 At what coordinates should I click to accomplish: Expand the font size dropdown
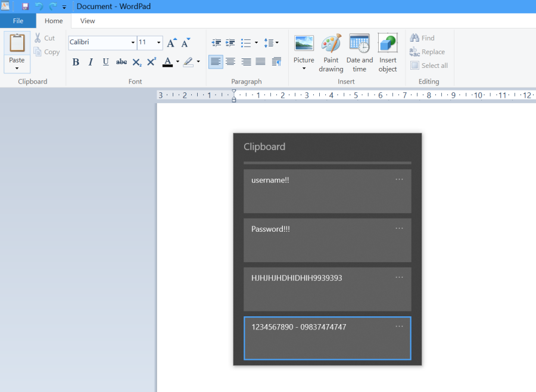pos(158,43)
